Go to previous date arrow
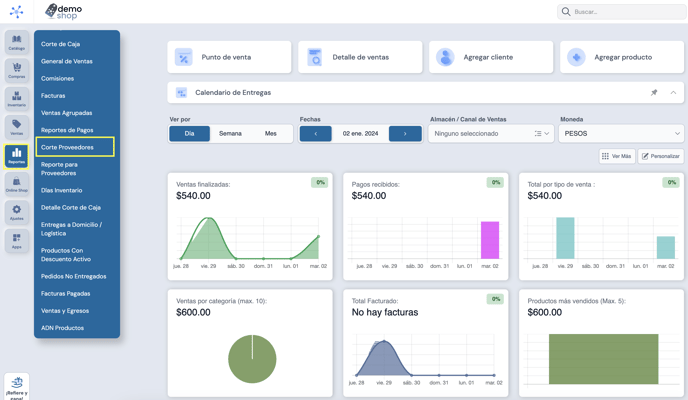 (x=315, y=133)
